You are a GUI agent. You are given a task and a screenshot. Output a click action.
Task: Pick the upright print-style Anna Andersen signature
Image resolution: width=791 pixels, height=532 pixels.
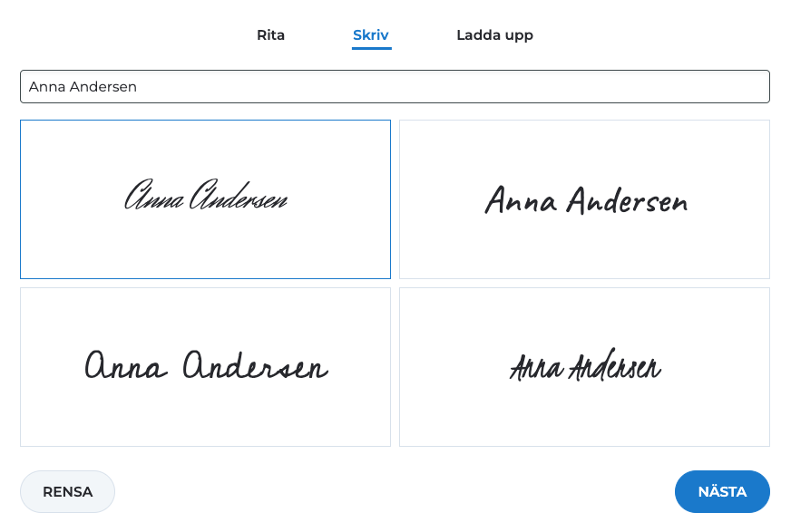(x=584, y=199)
